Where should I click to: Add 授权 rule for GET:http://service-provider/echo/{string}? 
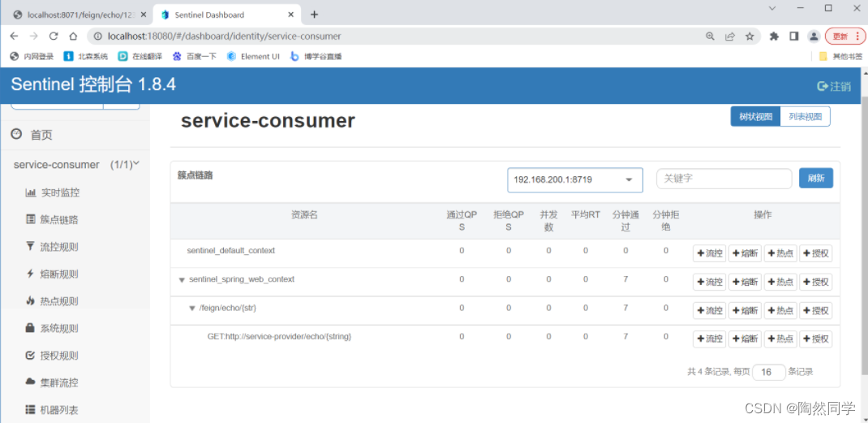[816, 339]
